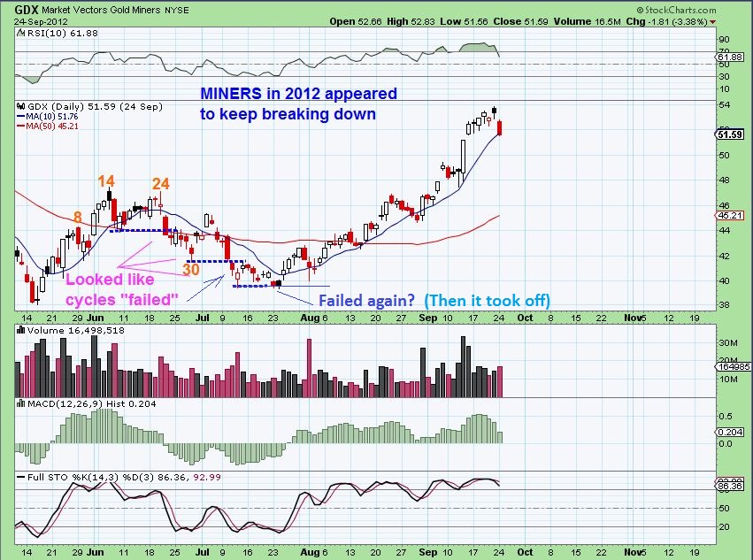Click the bar icon beside Volume 16,498,518
This screenshot has height=560, width=753.
20,331
